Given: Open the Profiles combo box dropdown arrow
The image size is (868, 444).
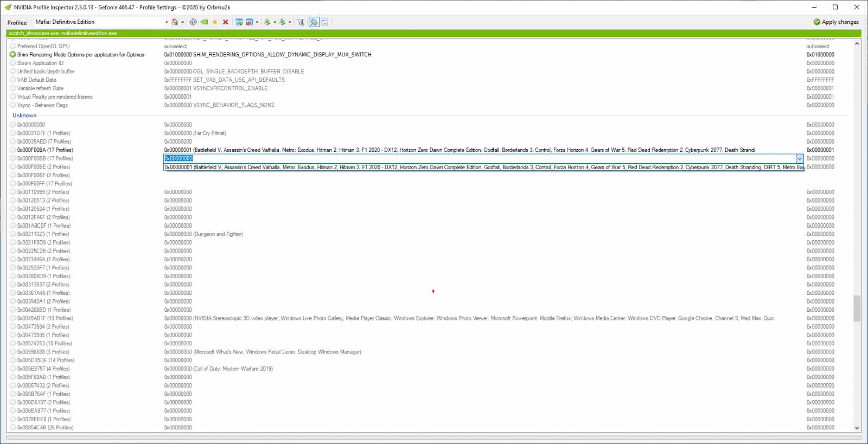Looking at the screenshot, I should [x=167, y=22].
